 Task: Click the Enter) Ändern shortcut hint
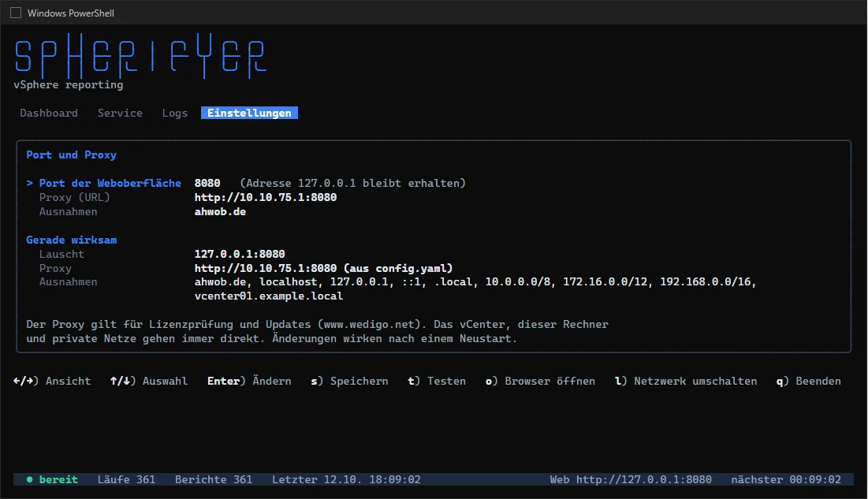249,381
